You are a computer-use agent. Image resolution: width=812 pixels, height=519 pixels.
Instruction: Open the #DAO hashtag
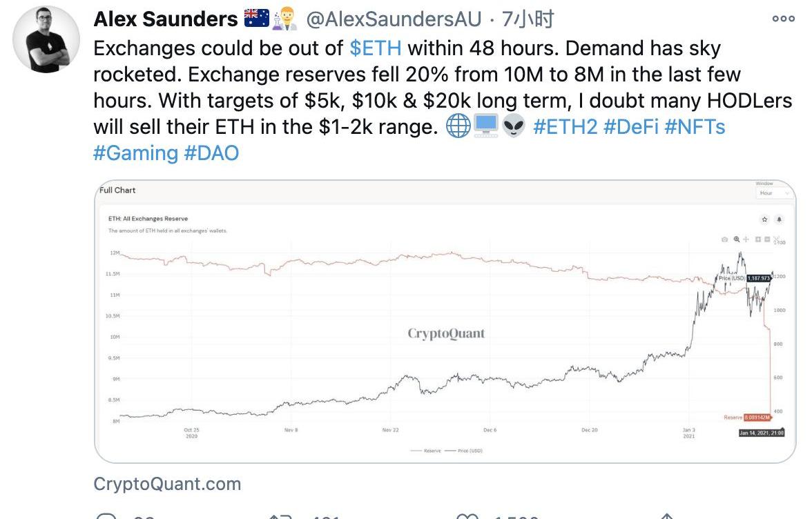pos(211,153)
